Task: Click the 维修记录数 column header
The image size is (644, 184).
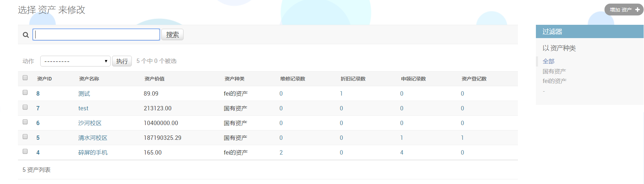Action: click(x=293, y=79)
